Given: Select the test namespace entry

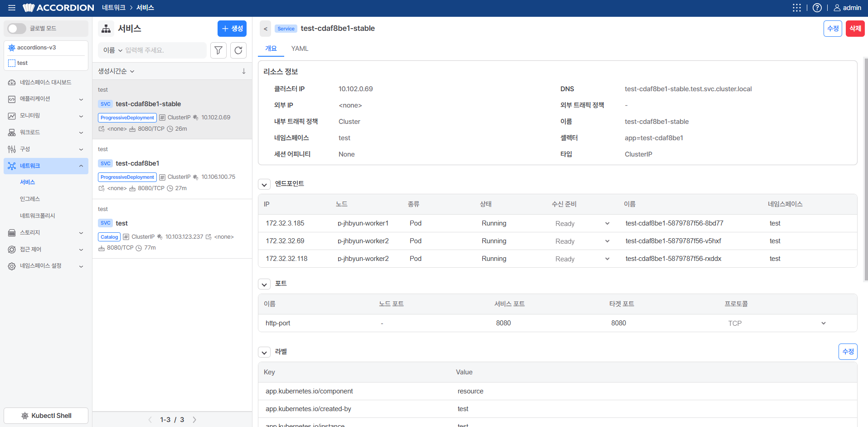Looking at the screenshot, I should pos(46,63).
